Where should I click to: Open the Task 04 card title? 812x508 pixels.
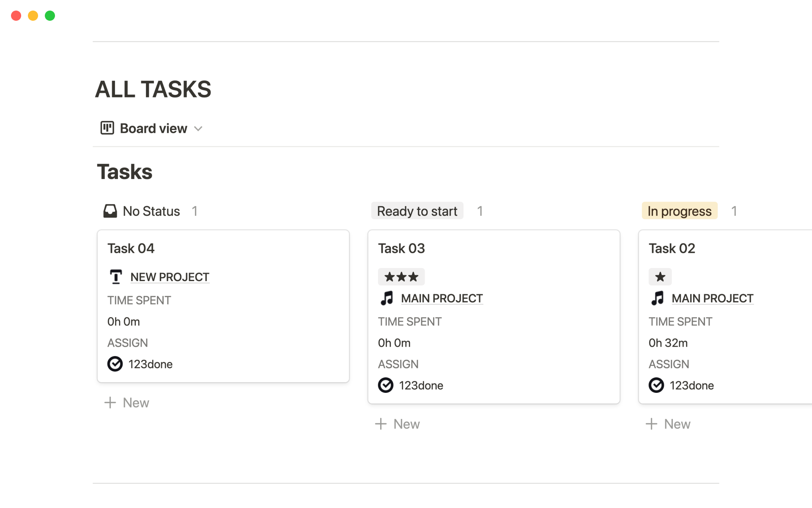tap(131, 248)
